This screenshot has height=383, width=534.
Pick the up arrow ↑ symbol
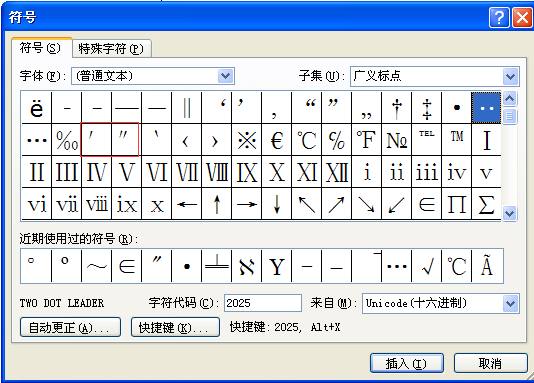(x=217, y=204)
